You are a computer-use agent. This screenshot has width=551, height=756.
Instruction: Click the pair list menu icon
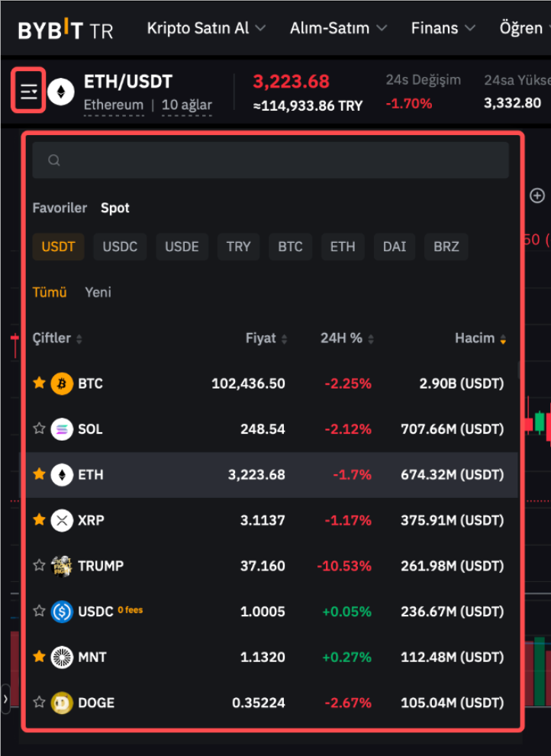point(29,92)
